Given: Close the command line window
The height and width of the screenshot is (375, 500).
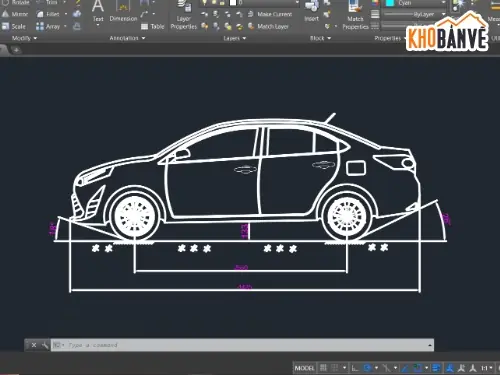Looking at the screenshot, I should point(34,345).
